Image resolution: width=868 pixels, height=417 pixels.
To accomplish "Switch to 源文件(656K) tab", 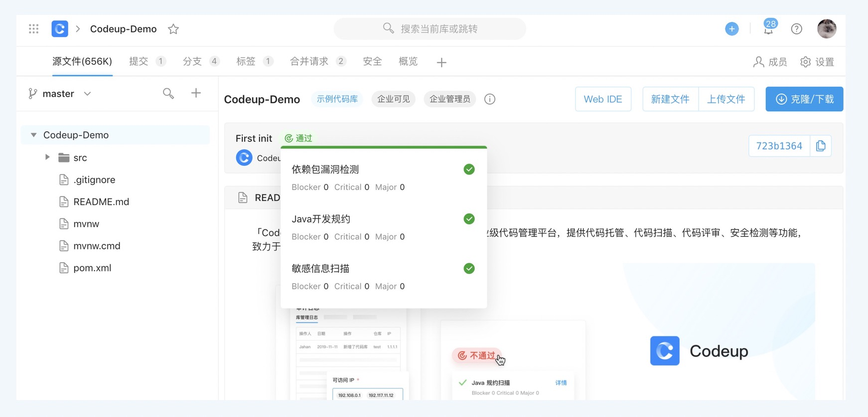I will pos(82,61).
